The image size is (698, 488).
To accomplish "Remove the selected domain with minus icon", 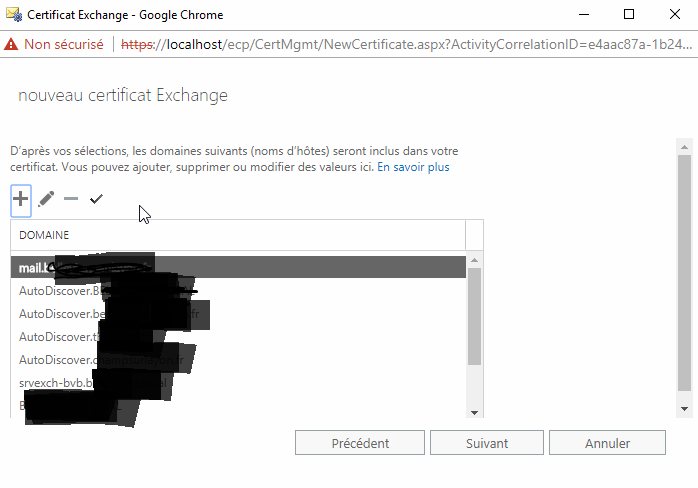I will 71,199.
